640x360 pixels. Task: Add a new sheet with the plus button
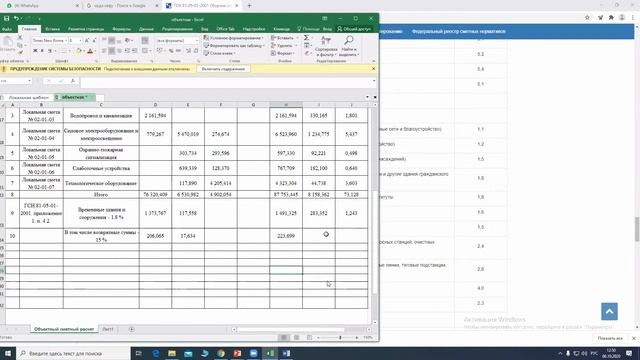(131, 329)
